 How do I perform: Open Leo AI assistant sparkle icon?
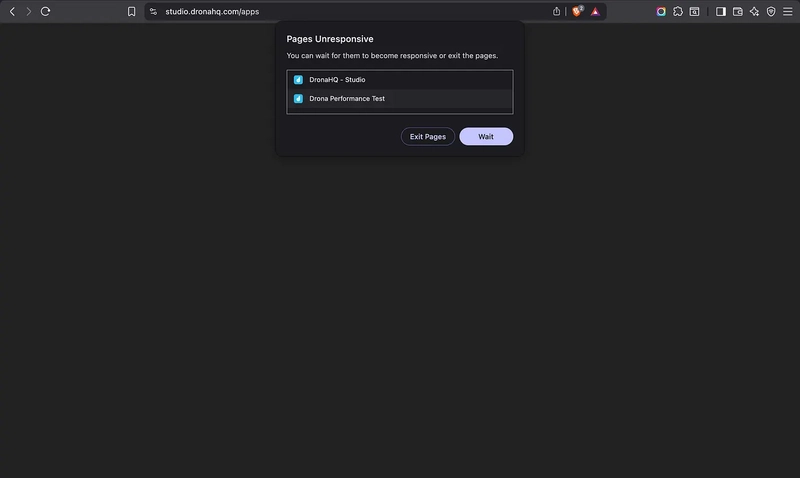click(x=754, y=11)
